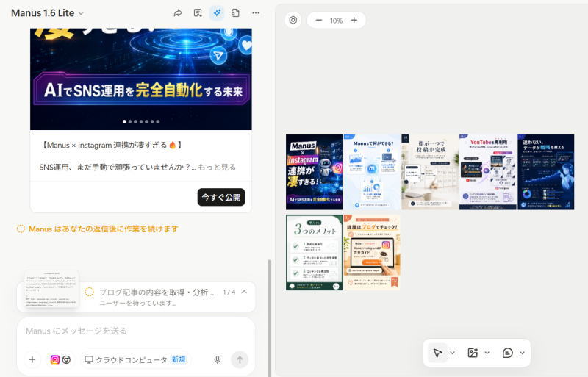Click the chat panel vertical scrollbar
Viewport: 588px width, 377px height.
click(x=270, y=317)
